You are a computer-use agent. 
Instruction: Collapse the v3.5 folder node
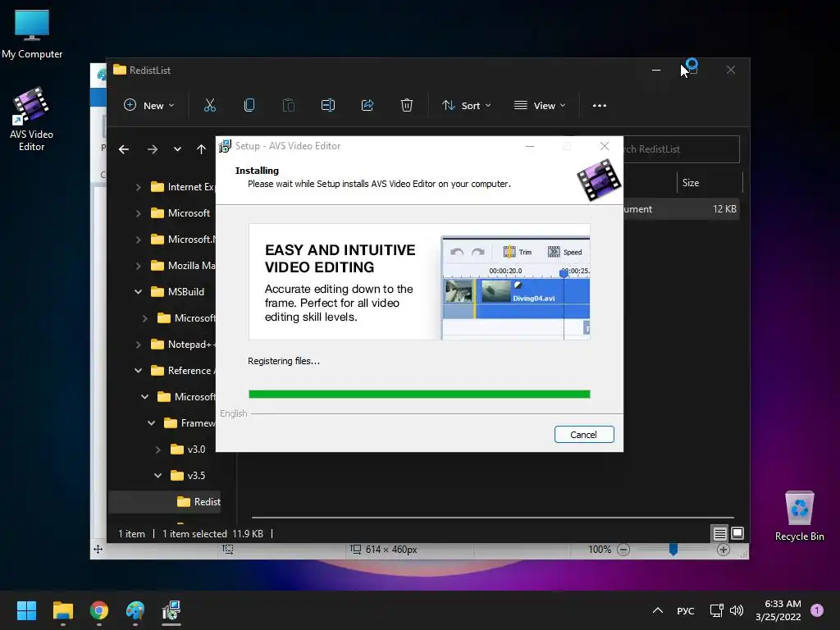(158, 476)
